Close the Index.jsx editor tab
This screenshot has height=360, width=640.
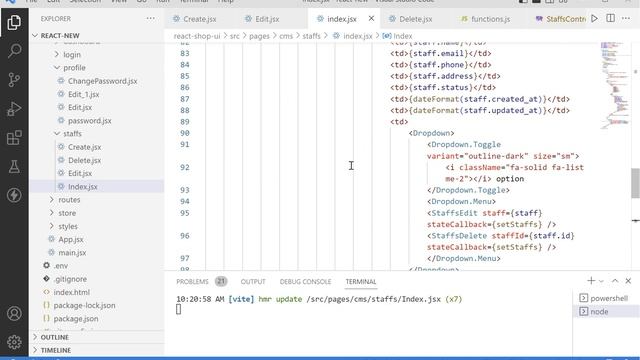371,18
